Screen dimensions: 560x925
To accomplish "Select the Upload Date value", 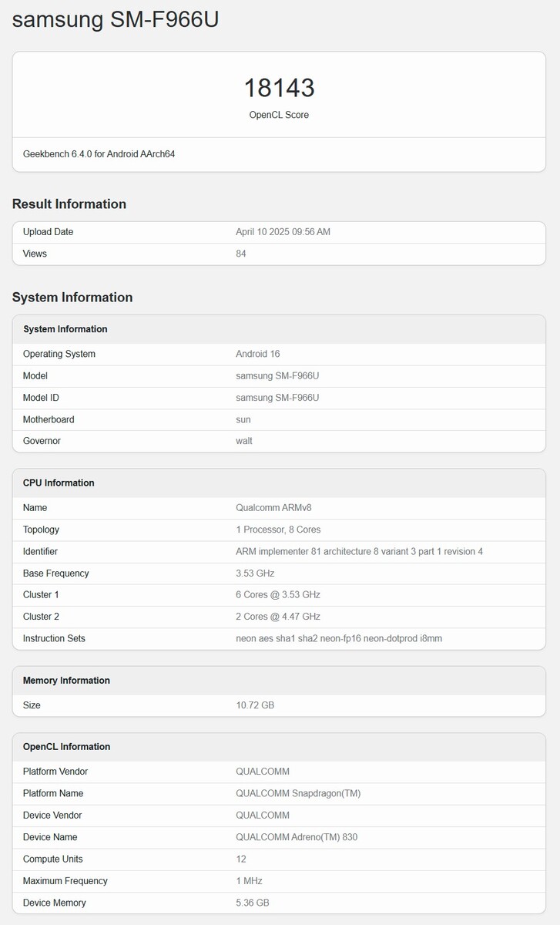I will point(283,232).
